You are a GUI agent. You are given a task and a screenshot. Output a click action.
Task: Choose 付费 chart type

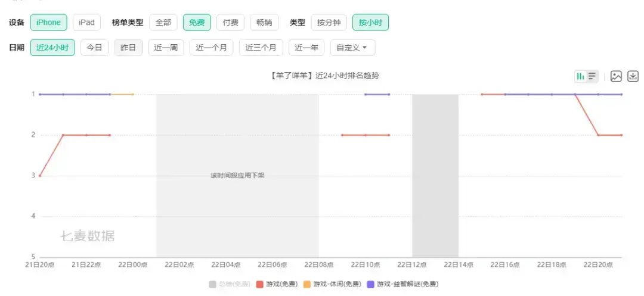tap(230, 23)
